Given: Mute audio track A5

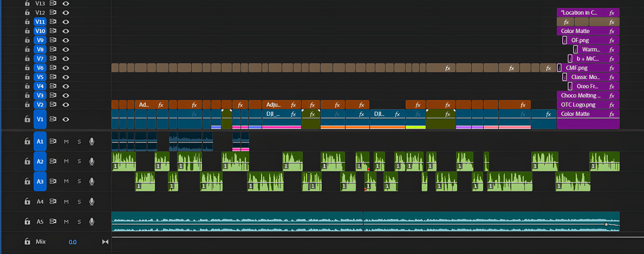Looking at the screenshot, I should [66, 222].
